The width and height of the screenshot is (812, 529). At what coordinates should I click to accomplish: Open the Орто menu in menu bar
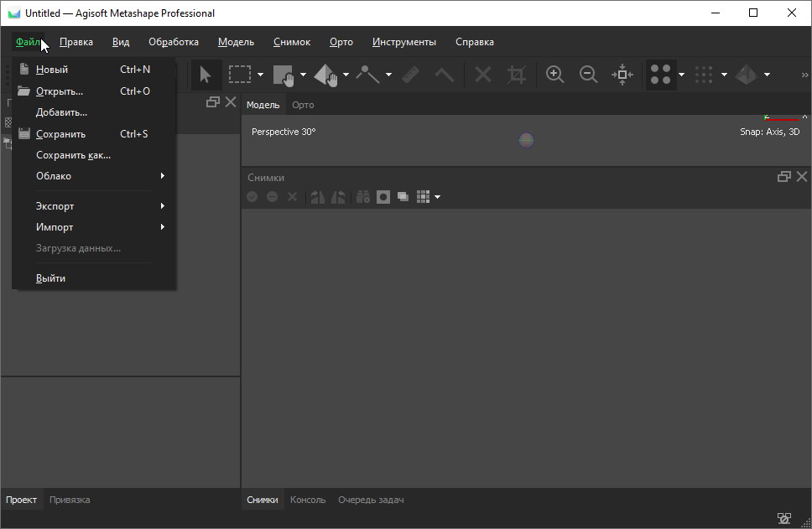(x=341, y=42)
